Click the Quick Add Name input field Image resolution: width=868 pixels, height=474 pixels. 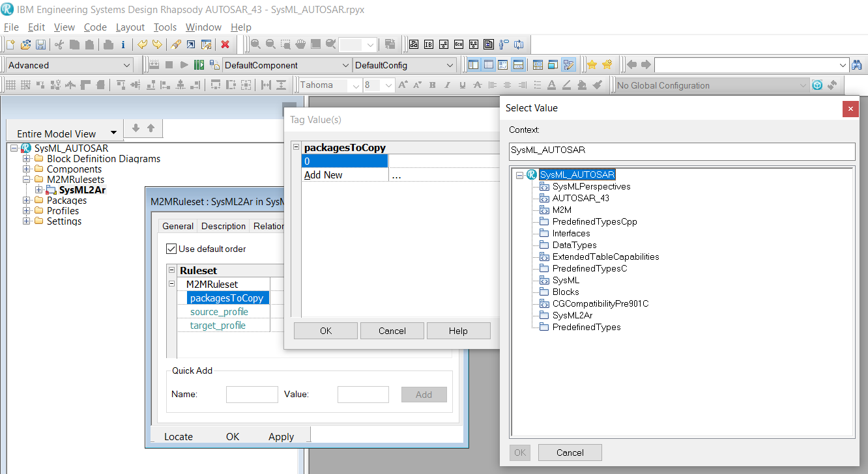pyautogui.click(x=252, y=395)
